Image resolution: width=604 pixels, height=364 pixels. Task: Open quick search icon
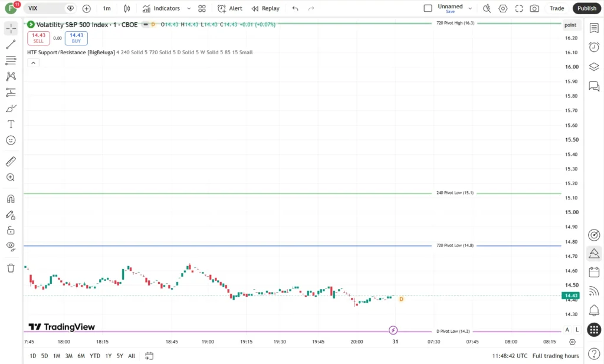[x=487, y=8]
